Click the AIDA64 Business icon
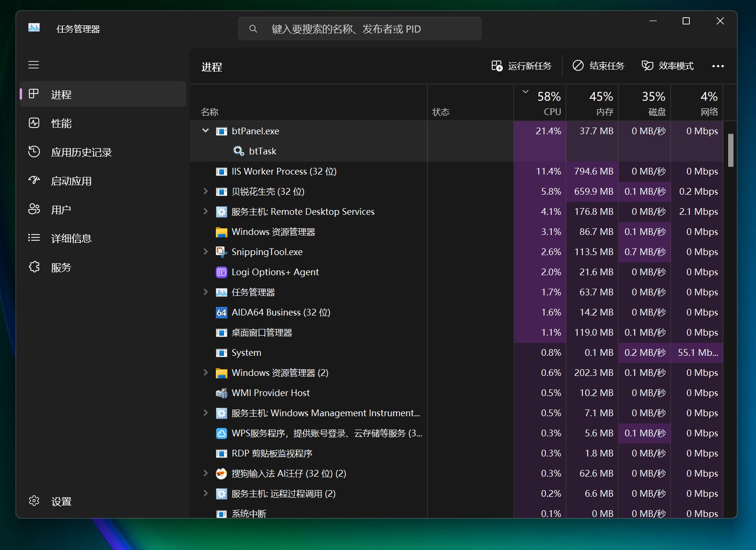 point(221,313)
